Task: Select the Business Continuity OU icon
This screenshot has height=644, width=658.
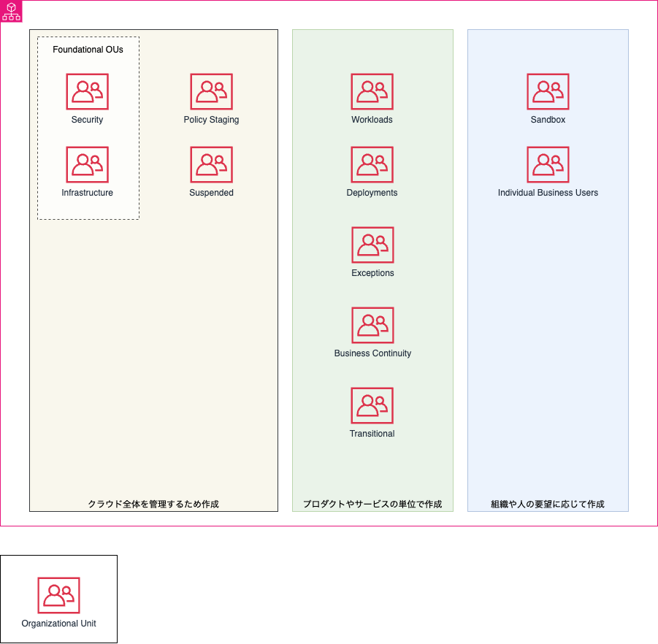Action: [x=372, y=325]
